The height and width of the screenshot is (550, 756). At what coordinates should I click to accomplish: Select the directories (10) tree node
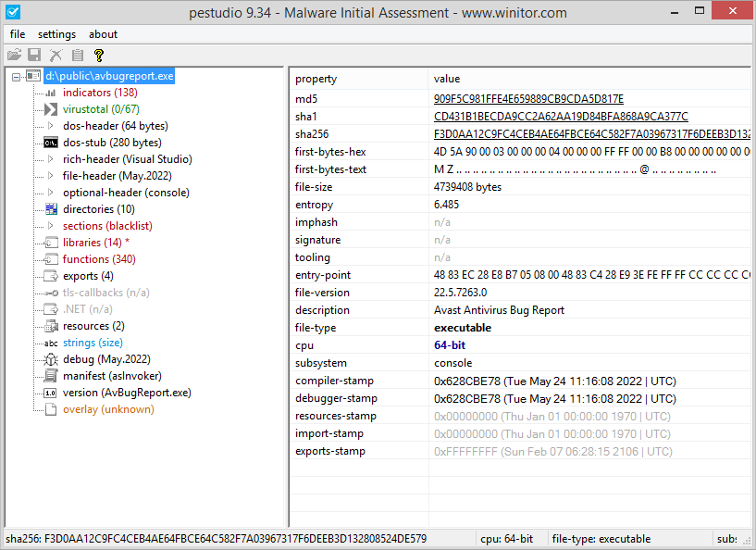(x=99, y=209)
